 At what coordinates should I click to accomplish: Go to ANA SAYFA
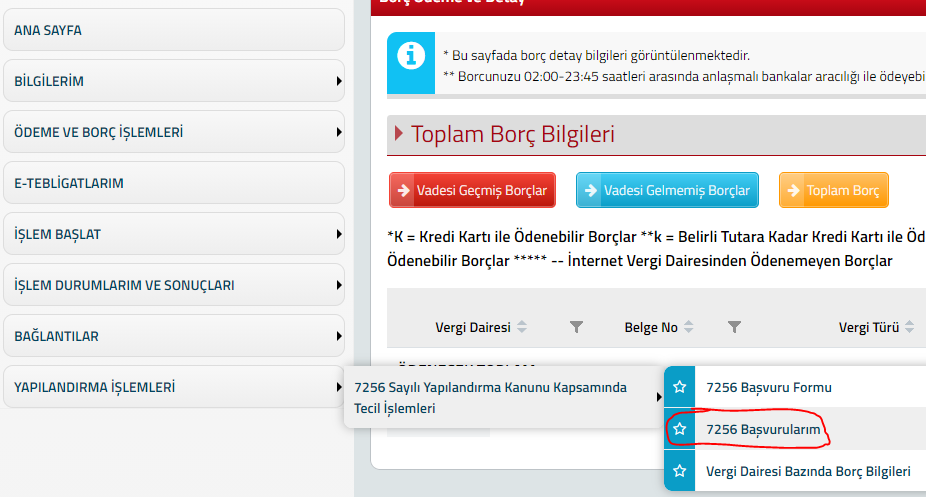[174, 30]
